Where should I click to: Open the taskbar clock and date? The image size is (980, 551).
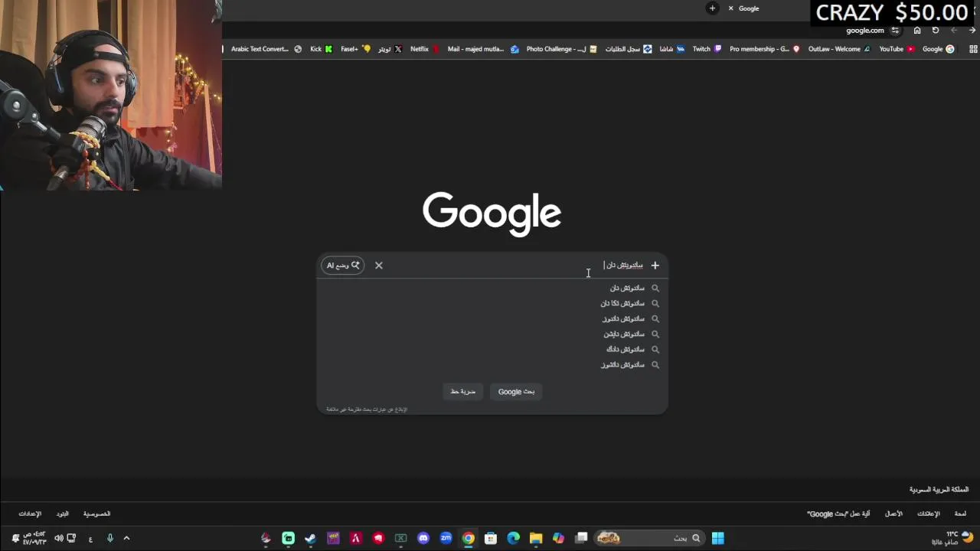click(x=34, y=537)
